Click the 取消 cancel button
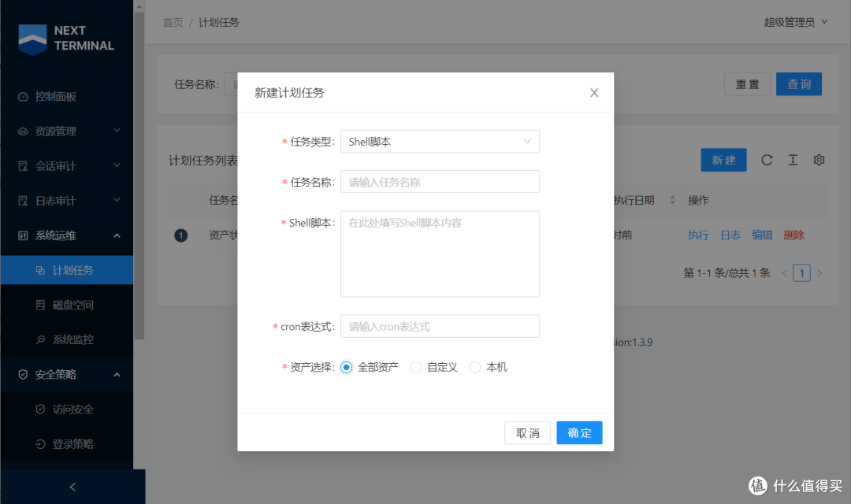Image resolution: width=851 pixels, height=504 pixels. coord(527,433)
